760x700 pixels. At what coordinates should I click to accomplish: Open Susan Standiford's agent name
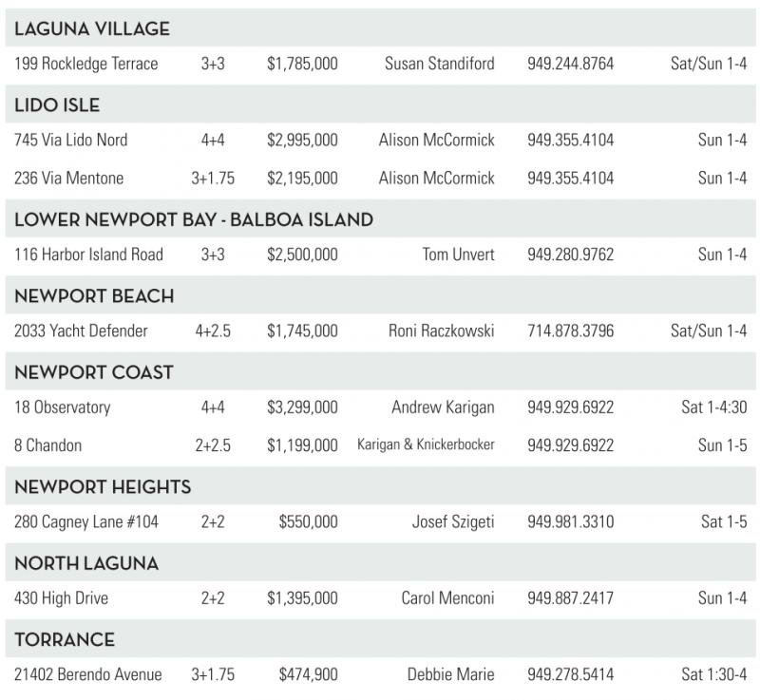(439, 64)
